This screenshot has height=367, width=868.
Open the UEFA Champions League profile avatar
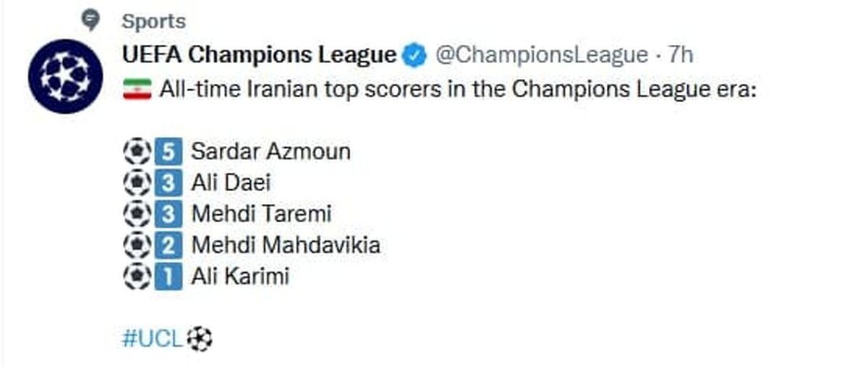point(66,76)
